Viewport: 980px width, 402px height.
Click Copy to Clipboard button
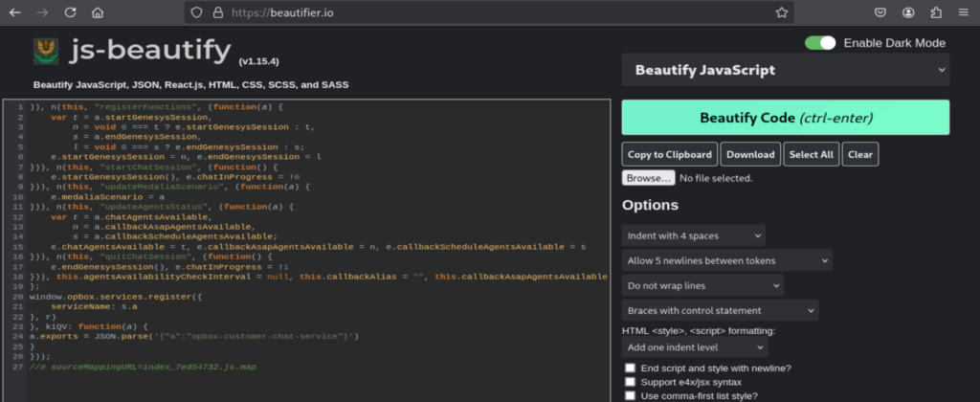(x=669, y=154)
